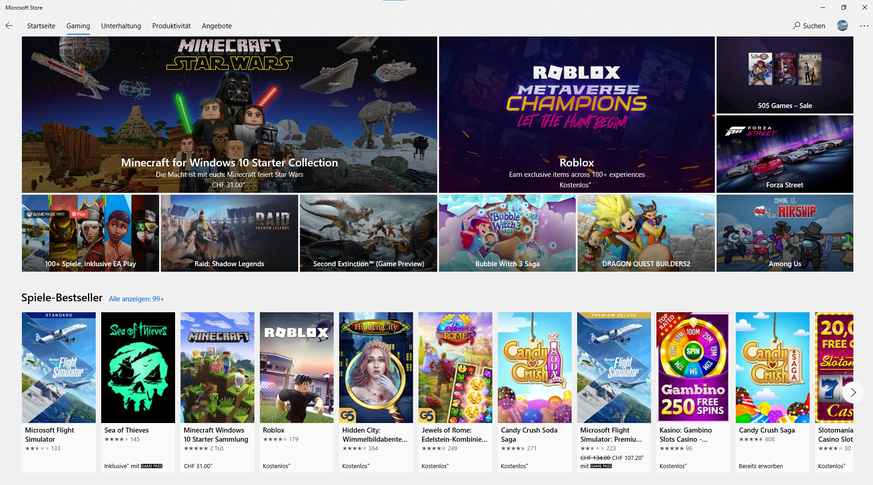Viewport: 873px width, 485px height.
Task: Select the Candy Crush Soda Saga card
Action: click(x=534, y=392)
